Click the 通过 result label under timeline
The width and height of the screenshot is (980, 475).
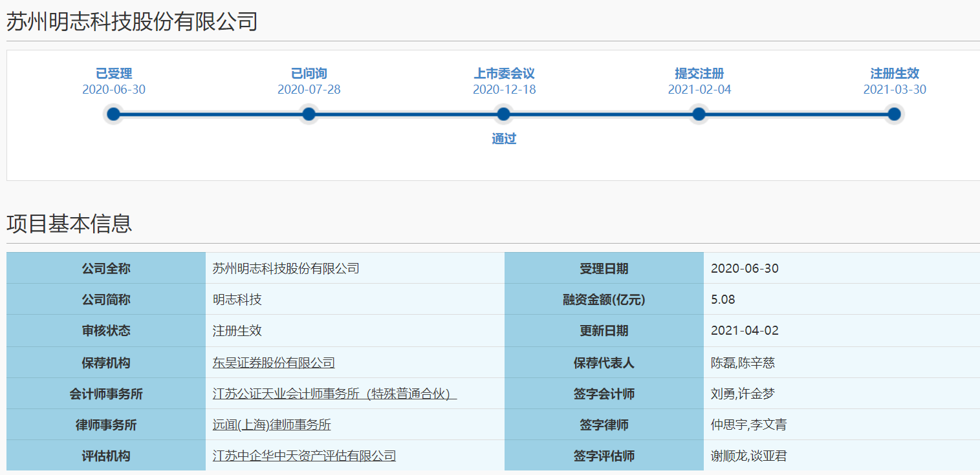[x=504, y=138]
